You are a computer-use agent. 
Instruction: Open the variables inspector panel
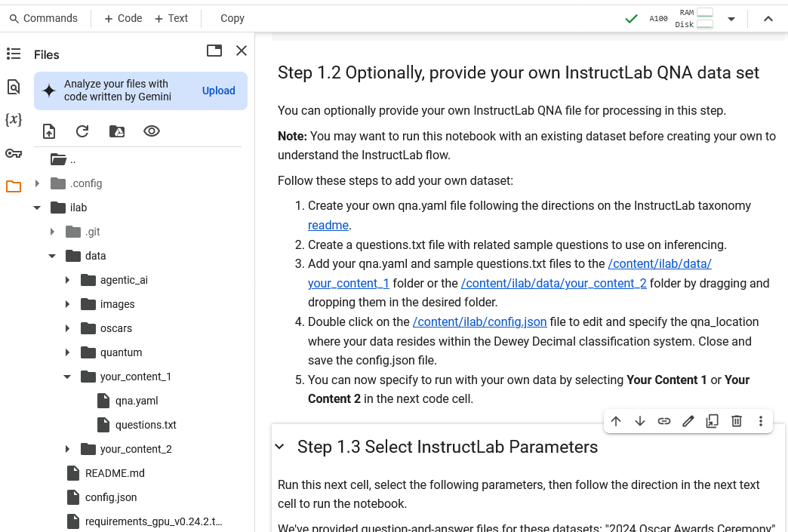click(13, 119)
